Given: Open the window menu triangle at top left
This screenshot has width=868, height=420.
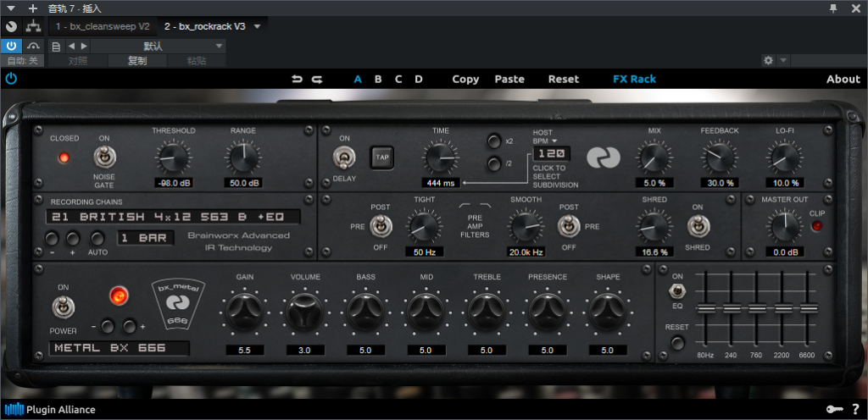Looking at the screenshot, I should pos(11,8).
